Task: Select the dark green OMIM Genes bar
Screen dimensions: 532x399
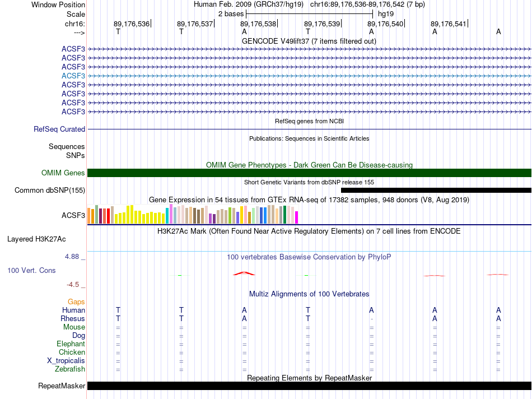Action: [x=309, y=173]
